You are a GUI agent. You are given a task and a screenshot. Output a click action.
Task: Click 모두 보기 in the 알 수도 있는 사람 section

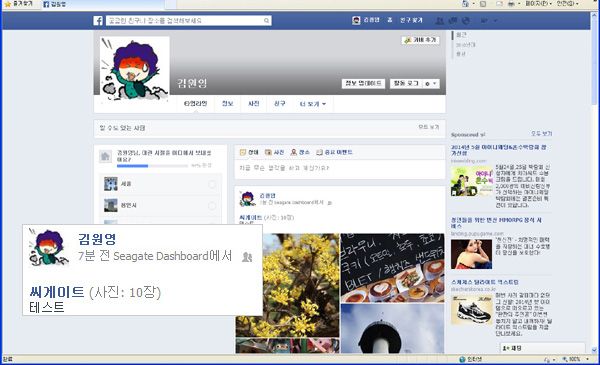pos(429,127)
